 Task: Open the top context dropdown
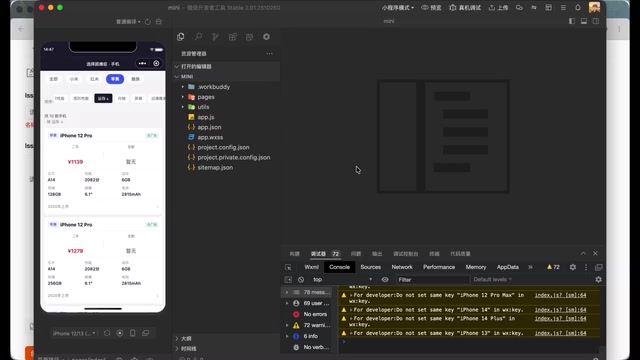[342, 280]
